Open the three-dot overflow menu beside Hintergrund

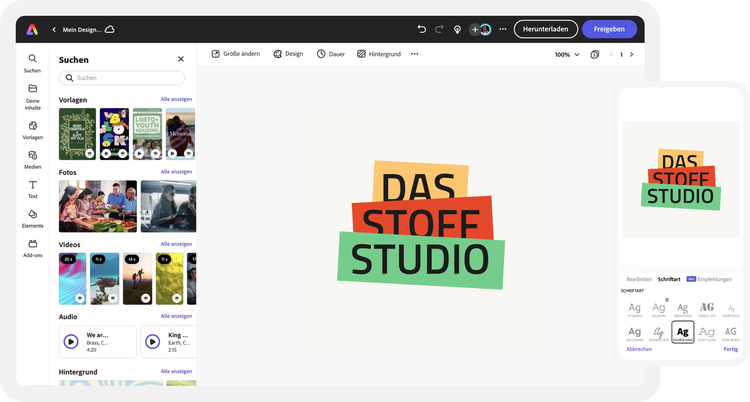pos(415,54)
